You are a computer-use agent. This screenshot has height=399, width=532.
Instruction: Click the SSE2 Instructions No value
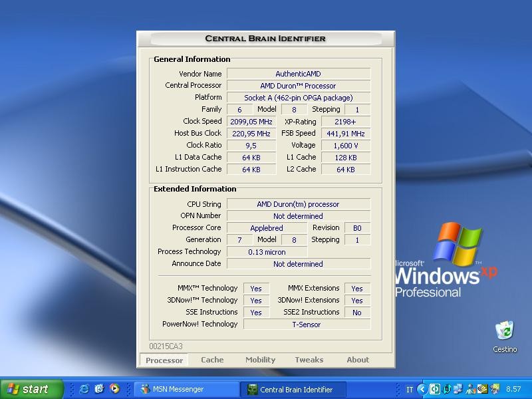point(357,312)
